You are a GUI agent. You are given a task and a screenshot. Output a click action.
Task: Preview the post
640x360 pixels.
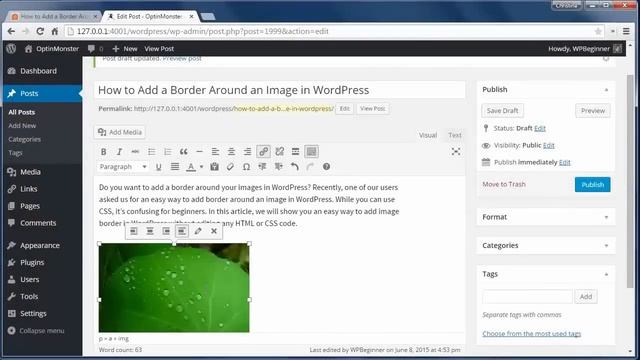pyautogui.click(x=593, y=111)
